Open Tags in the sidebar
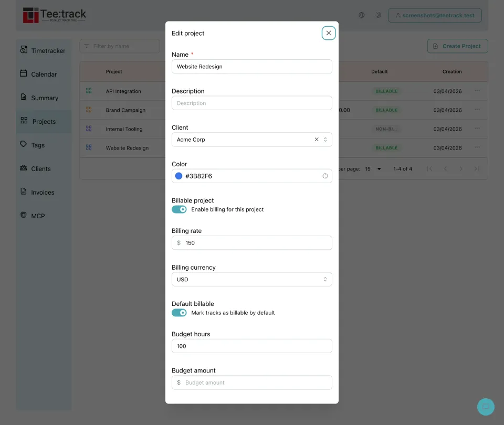Viewport: 504px width, 425px height. click(44, 145)
